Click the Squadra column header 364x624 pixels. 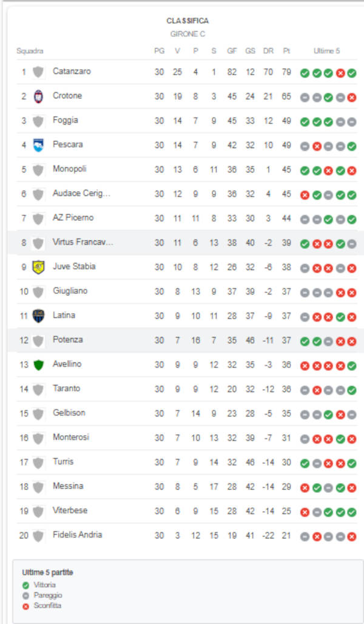coord(30,51)
